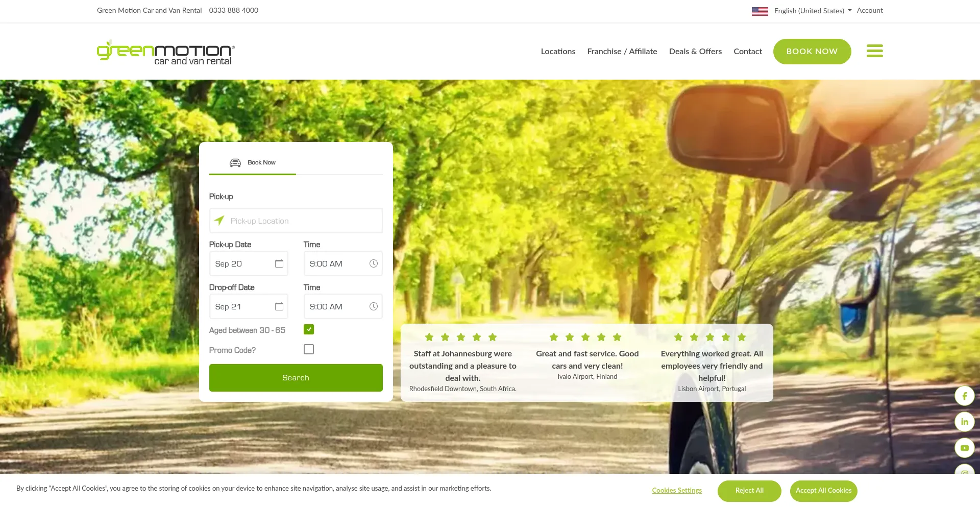Screen dimensions: 980x507
Task: Click the location arrow icon
Action: [219, 221]
